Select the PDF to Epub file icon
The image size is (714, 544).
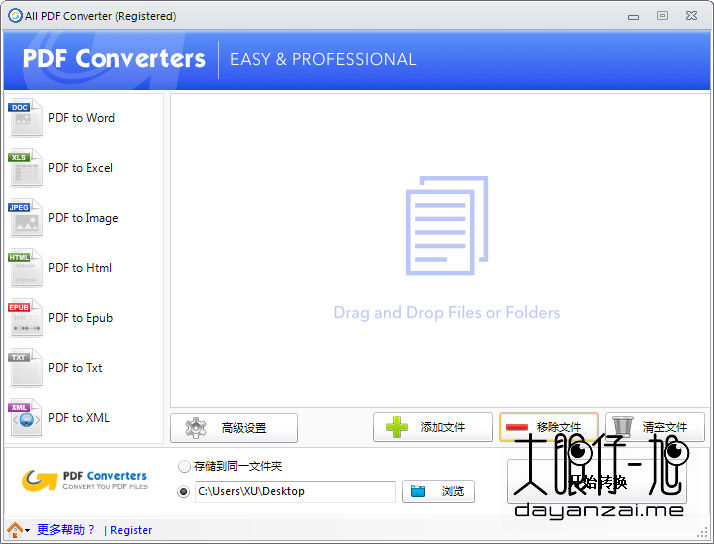26,318
